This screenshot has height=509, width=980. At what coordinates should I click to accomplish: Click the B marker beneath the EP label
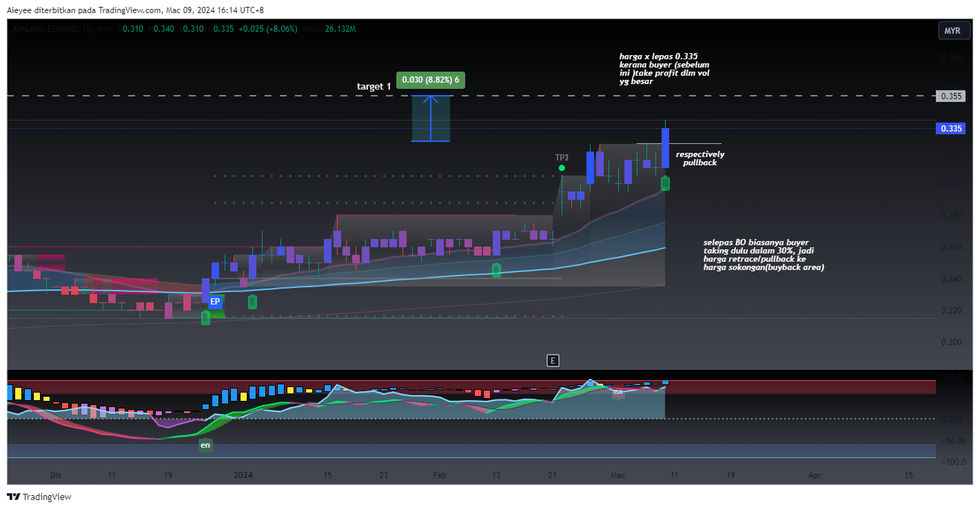205,318
